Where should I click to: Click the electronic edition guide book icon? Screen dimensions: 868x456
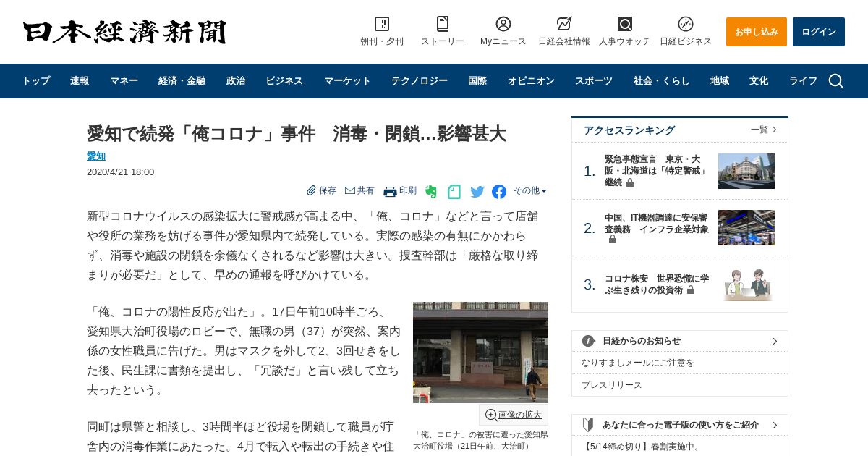tap(588, 425)
